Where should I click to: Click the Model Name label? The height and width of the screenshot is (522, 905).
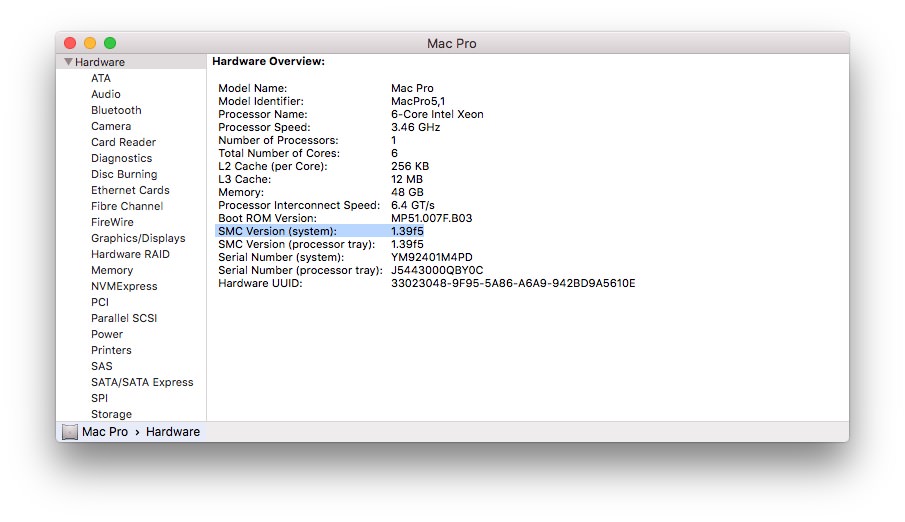point(252,88)
